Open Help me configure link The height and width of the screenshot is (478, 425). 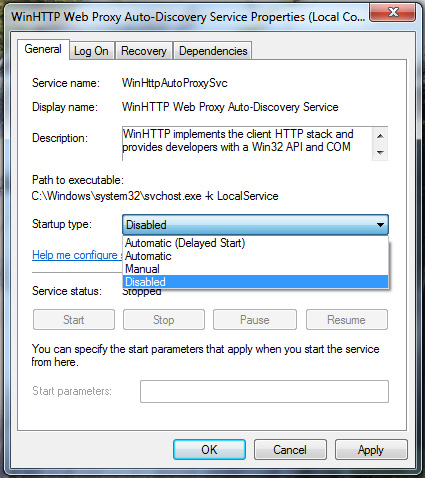click(x=77, y=255)
